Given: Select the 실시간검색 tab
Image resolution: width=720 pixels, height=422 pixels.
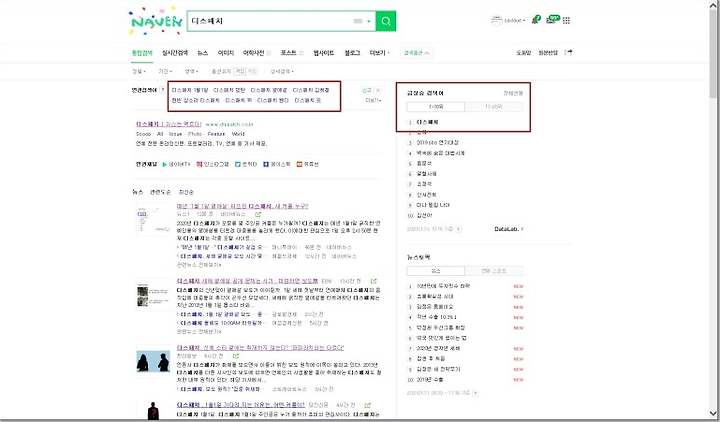Looking at the screenshot, I should click(x=175, y=53).
